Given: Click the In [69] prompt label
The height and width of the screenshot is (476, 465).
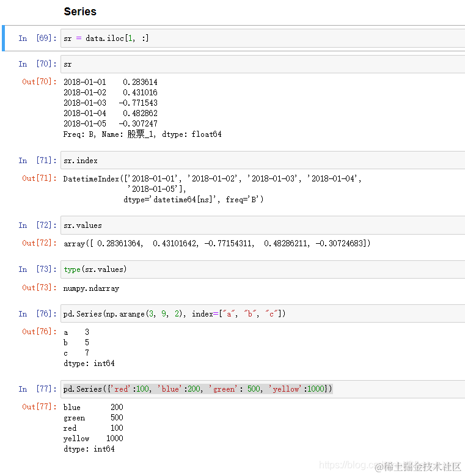Looking at the screenshot, I should [x=37, y=38].
